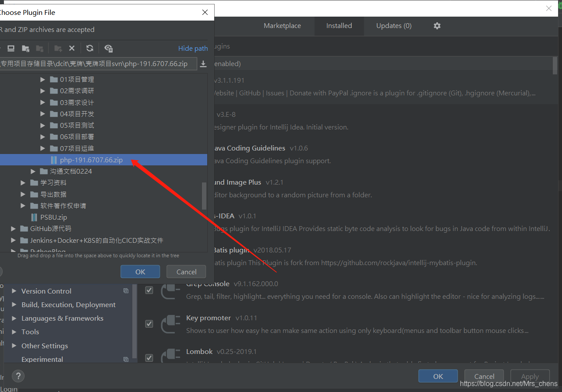Go to project directory icon
562x392 pixels.
(26, 48)
